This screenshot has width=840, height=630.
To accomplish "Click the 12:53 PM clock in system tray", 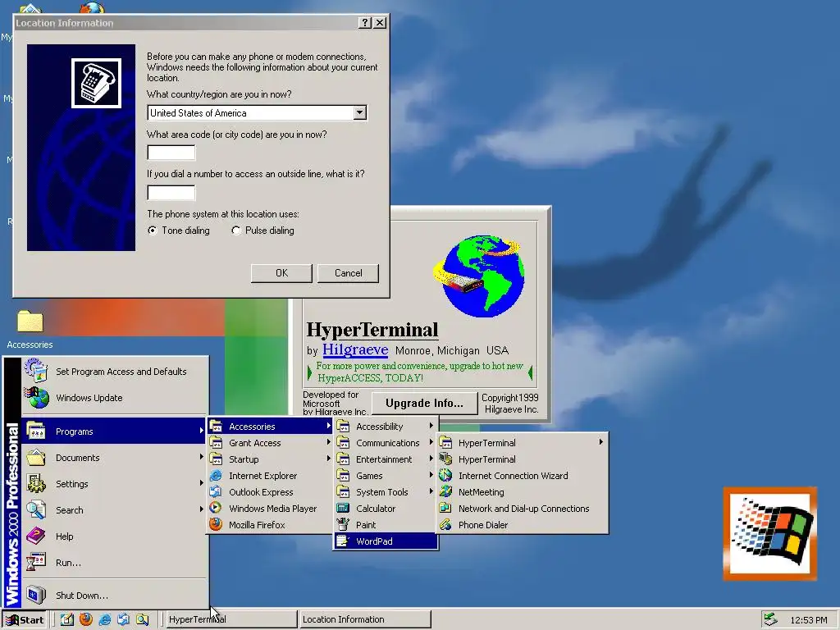I will 808,620.
